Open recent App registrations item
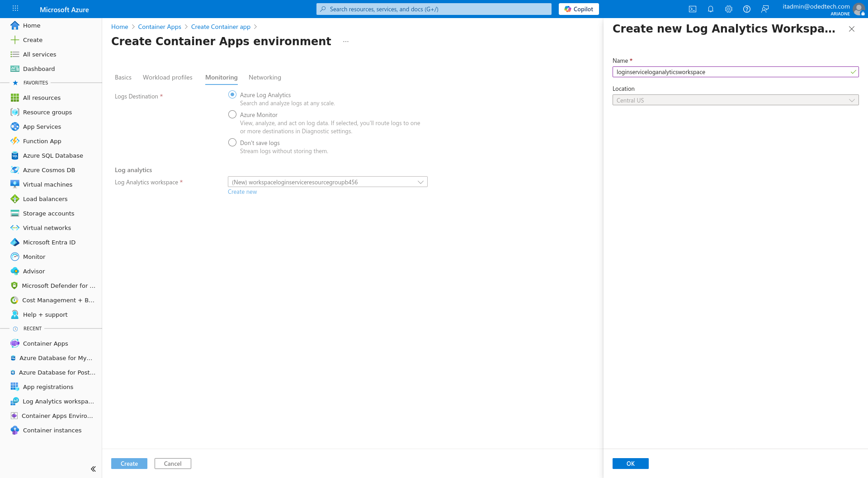Image resolution: width=868 pixels, height=478 pixels. click(51, 387)
